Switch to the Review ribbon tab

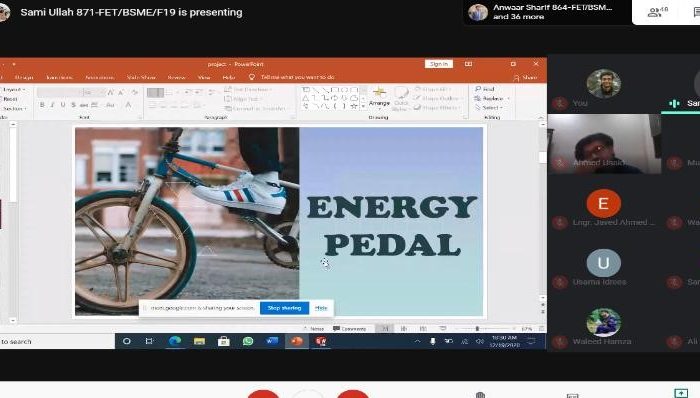tap(176, 77)
